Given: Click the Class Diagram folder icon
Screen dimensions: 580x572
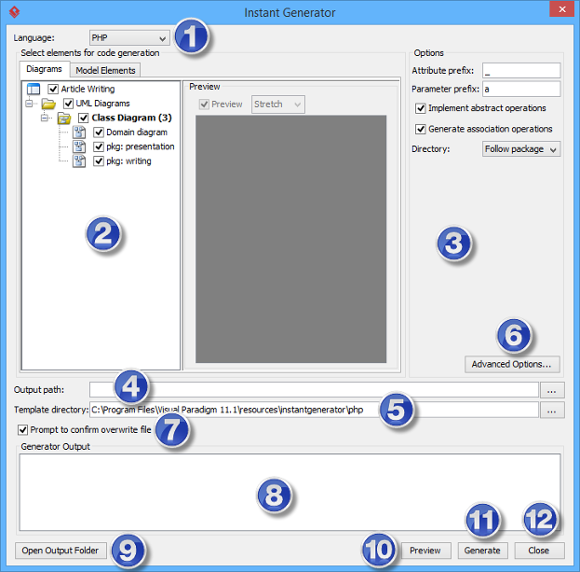Looking at the screenshot, I should (64, 118).
